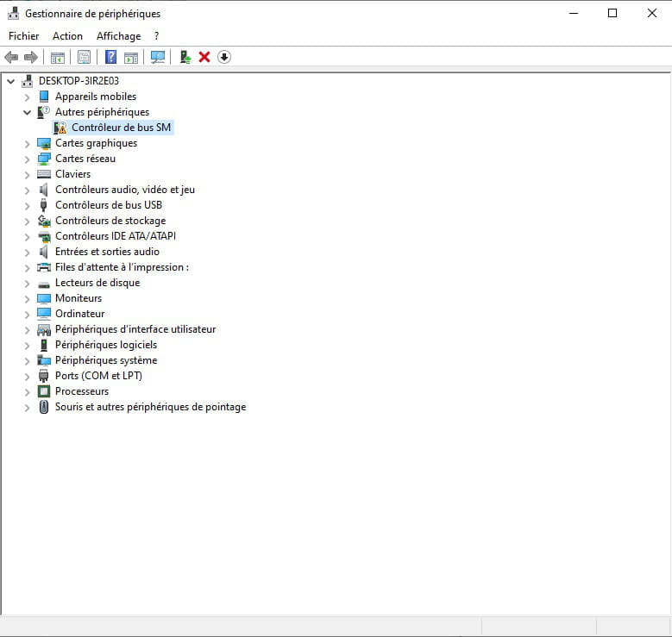Minimize the Gestionnaire de périphériques window
The image size is (672, 637).
(574, 13)
